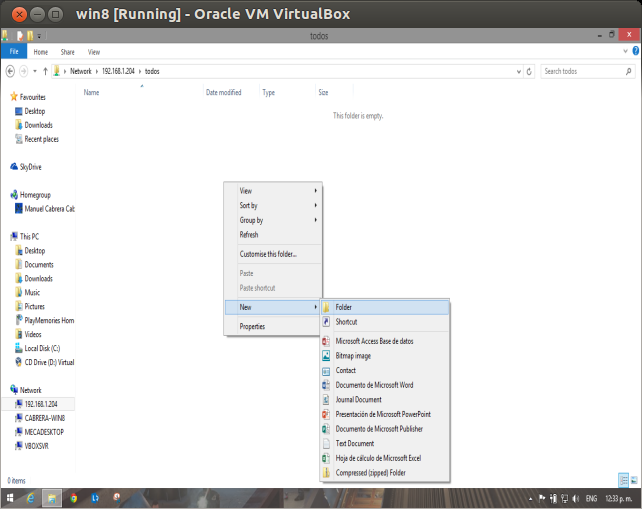The image size is (642, 509).
Task: Create a new Folder from the submenu
Action: [385, 307]
